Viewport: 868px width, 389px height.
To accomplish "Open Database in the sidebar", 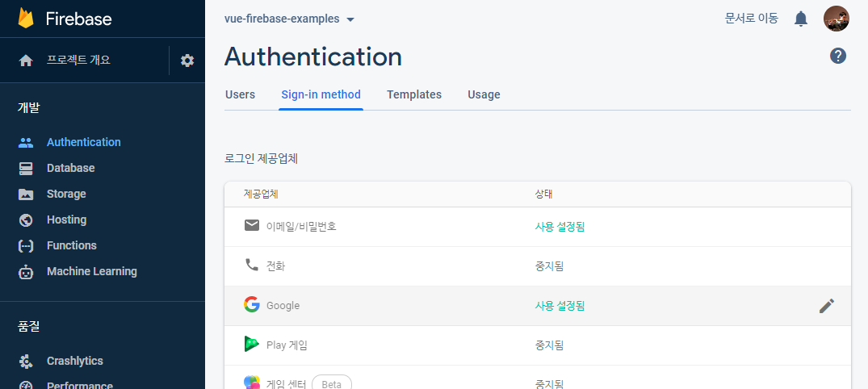I will pos(71,168).
